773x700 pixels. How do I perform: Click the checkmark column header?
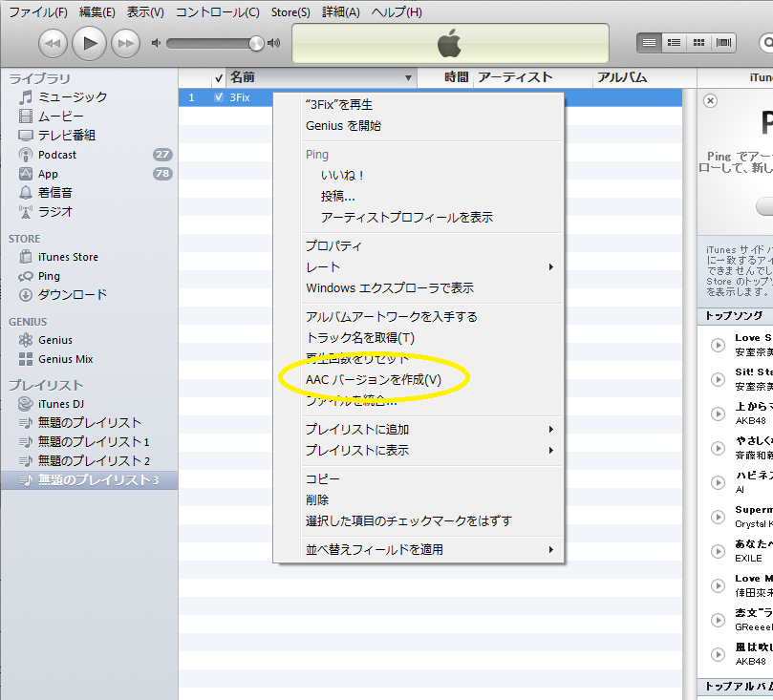pos(219,78)
